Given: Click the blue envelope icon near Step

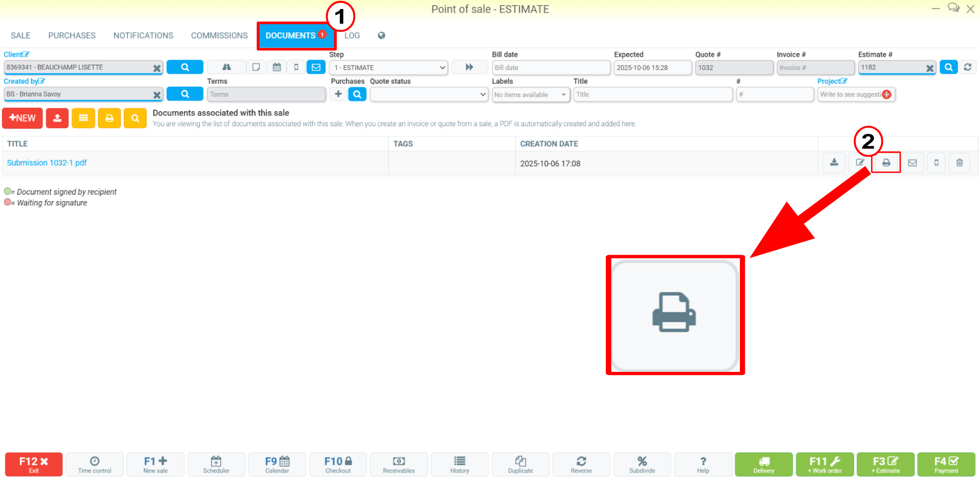Looking at the screenshot, I should coord(316,67).
